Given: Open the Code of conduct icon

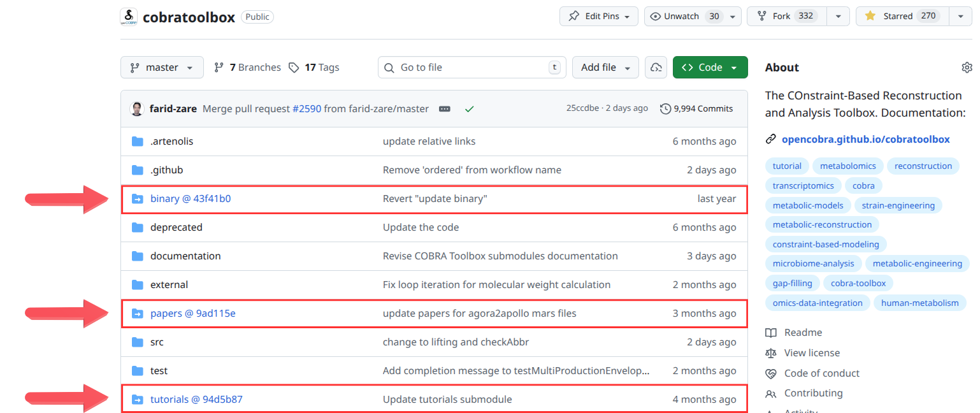Looking at the screenshot, I should click(771, 373).
